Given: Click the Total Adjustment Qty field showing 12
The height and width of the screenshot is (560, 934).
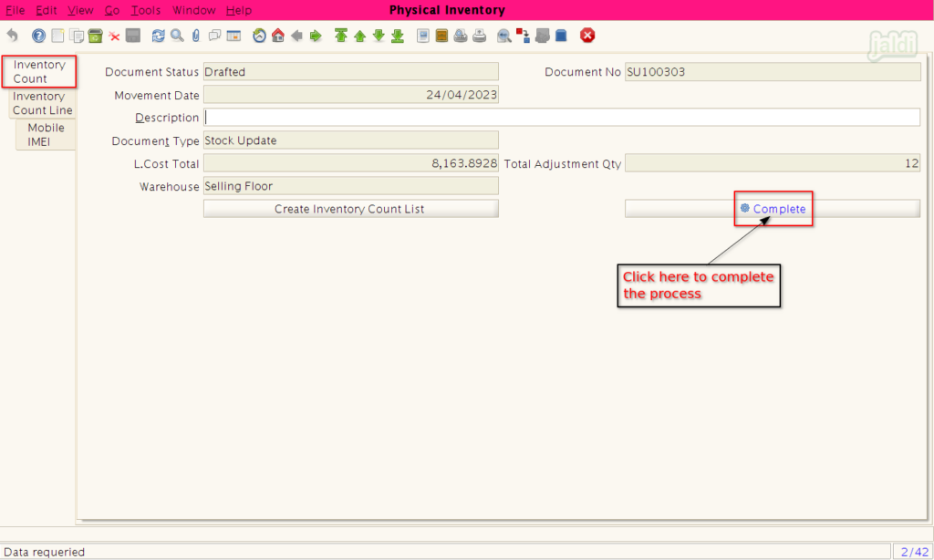Looking at the screenshot, I should point(772,163).
